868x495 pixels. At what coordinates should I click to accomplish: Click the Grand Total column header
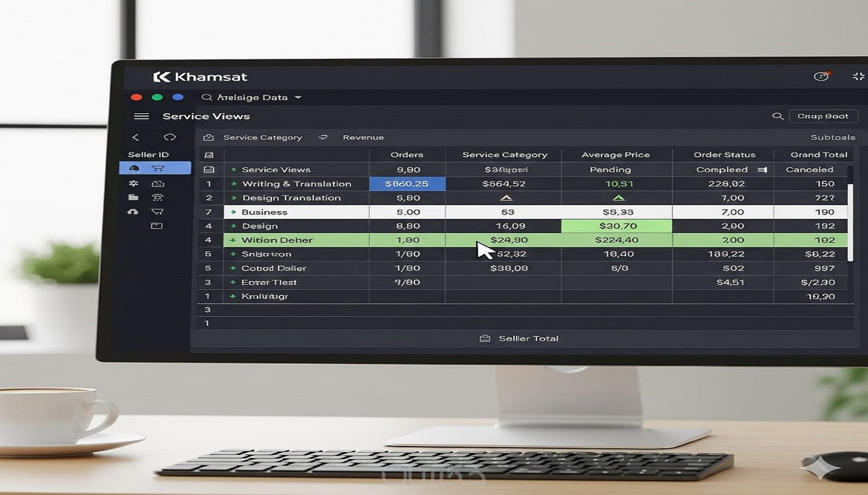tap(818, 155)
